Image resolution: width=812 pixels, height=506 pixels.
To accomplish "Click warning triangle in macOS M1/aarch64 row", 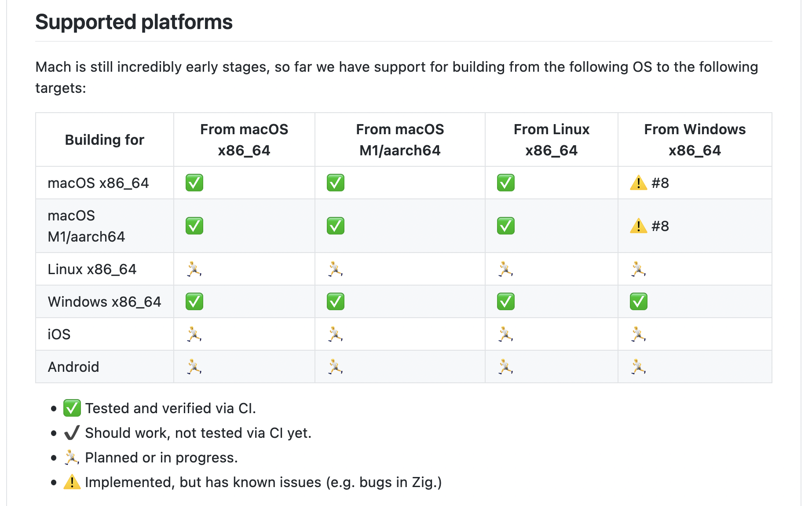I will click(x=638, y=226).
